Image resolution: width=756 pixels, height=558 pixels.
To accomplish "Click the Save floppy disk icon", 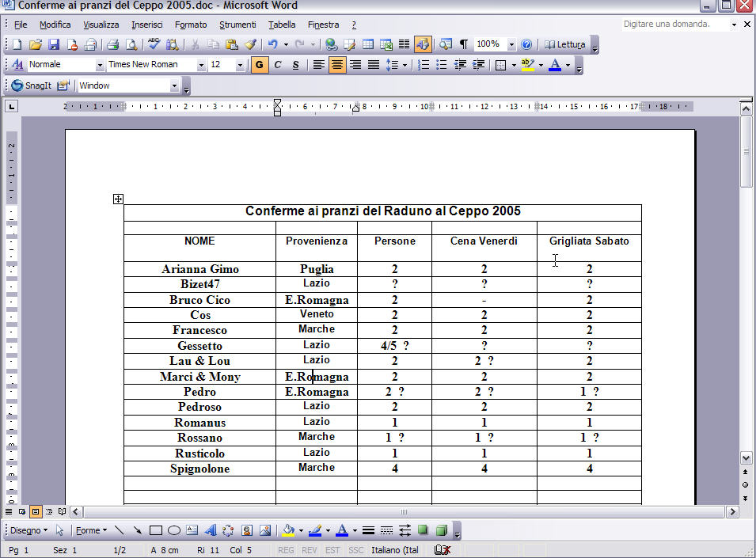I will click(x=54, y=44).
